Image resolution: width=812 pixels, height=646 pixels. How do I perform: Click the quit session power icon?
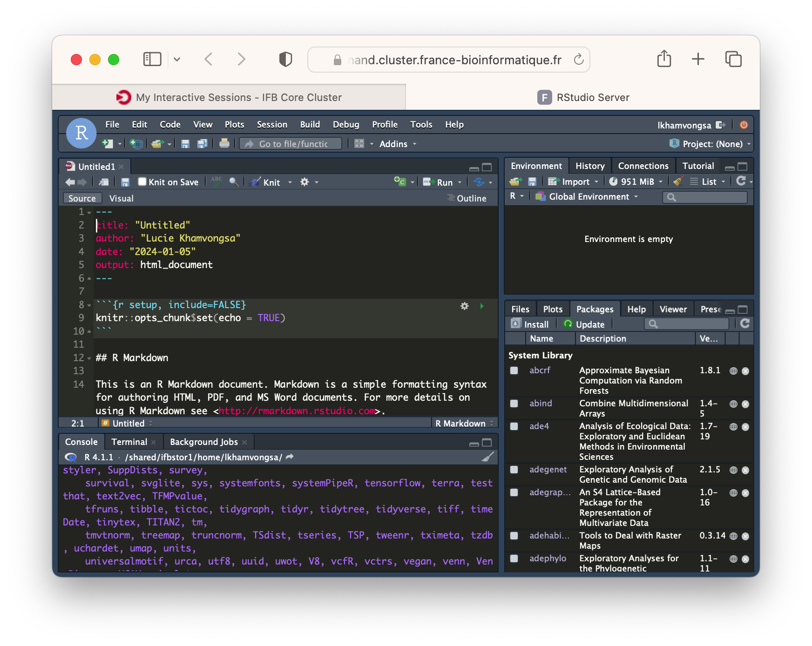[x=744, y=125]
